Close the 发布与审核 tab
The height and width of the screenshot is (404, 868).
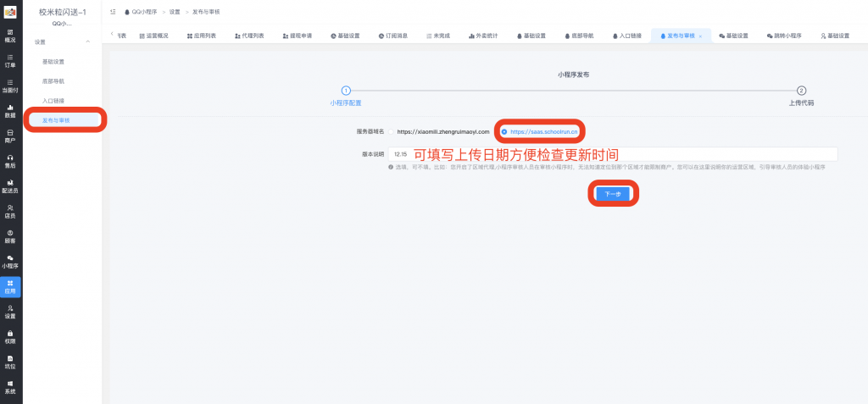pyautogui.click(x=700, y=36)
